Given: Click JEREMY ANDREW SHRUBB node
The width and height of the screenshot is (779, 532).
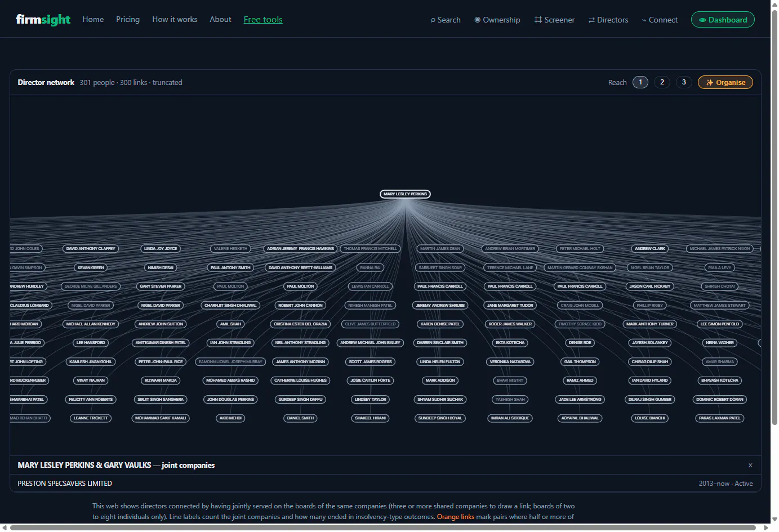Looking at the screenshot, I should (440, 305).
